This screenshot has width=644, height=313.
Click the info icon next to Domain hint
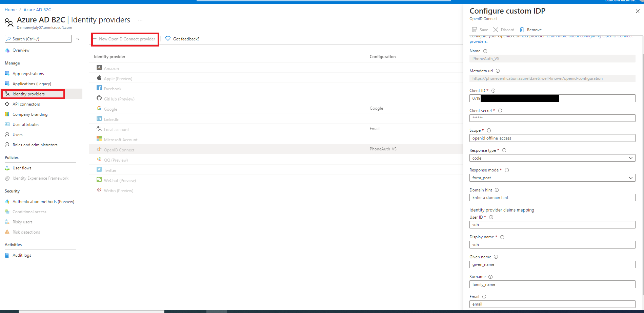click(x=497, y=190)
